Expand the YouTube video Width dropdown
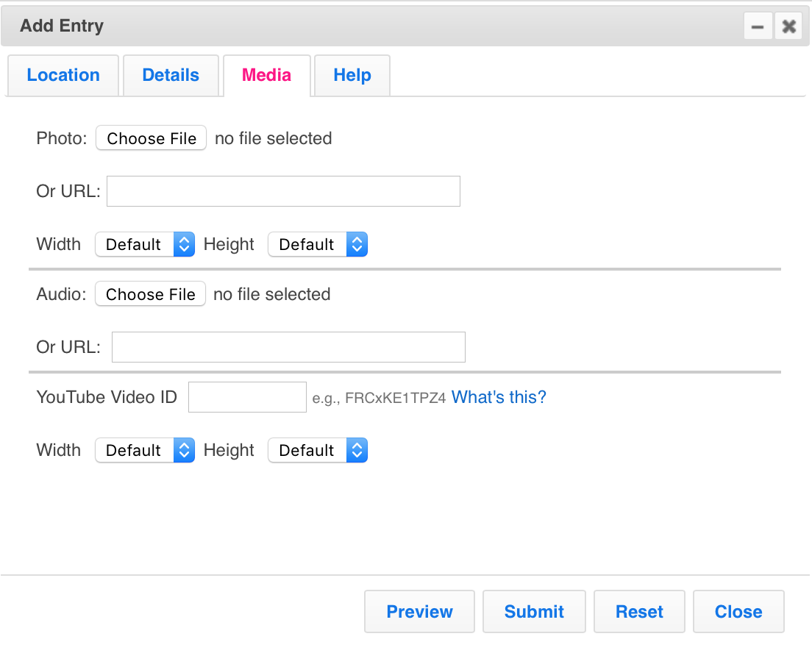The width and height of the screenshot is (812, 653). coord(145,450)
